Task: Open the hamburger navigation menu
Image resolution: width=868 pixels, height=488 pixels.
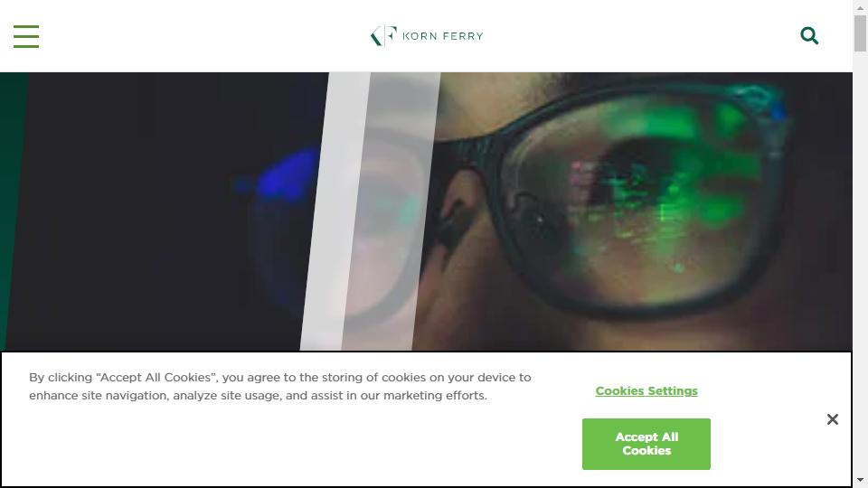Action: click(26, 36)
